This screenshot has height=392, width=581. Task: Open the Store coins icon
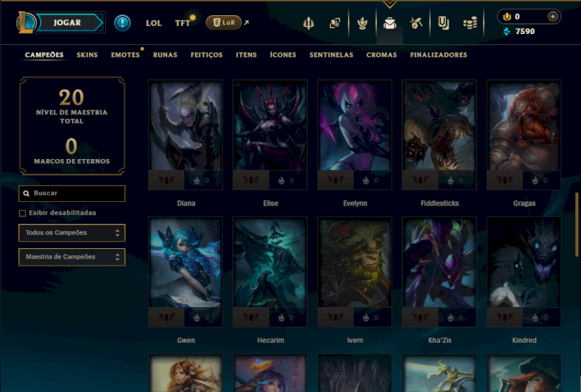pyautogui.click(x=470, y=23)
